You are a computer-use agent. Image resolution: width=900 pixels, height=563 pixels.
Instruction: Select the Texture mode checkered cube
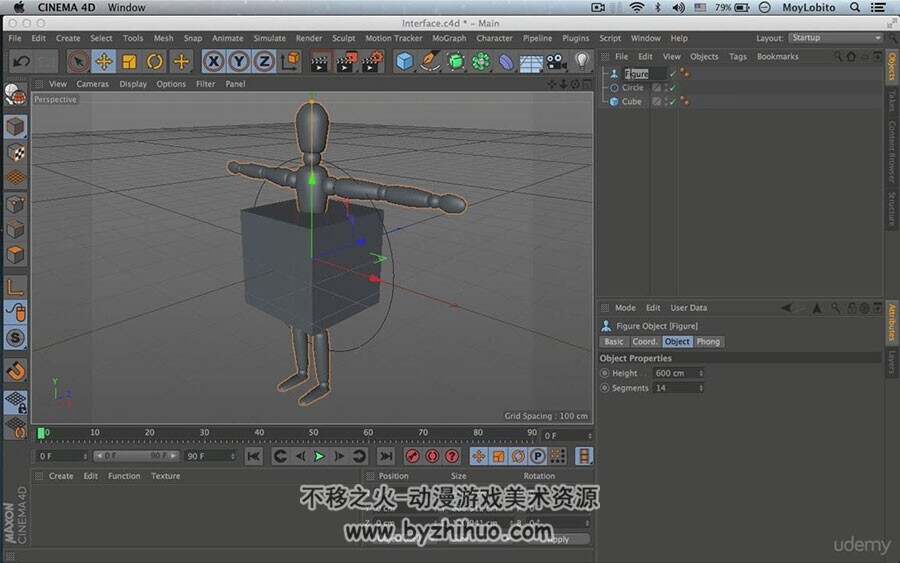(15, 152)
